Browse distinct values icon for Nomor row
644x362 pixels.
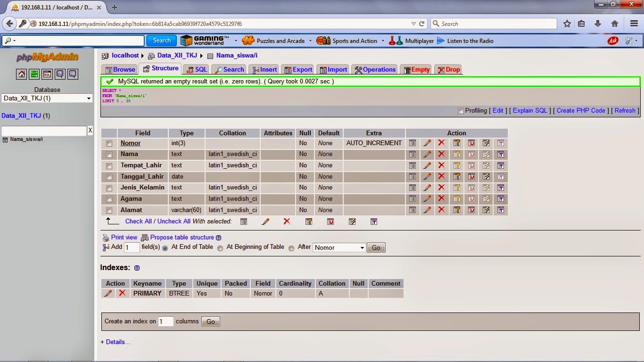coord(413,143)
